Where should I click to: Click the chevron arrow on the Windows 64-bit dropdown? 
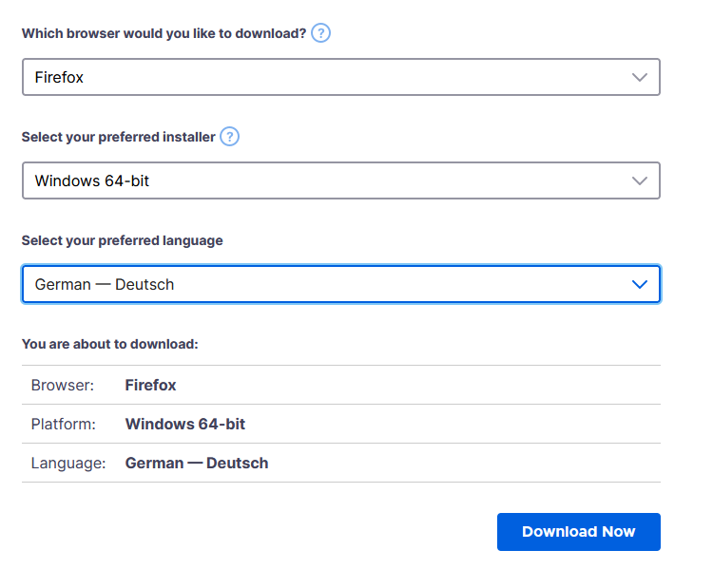tap(640, 180)
